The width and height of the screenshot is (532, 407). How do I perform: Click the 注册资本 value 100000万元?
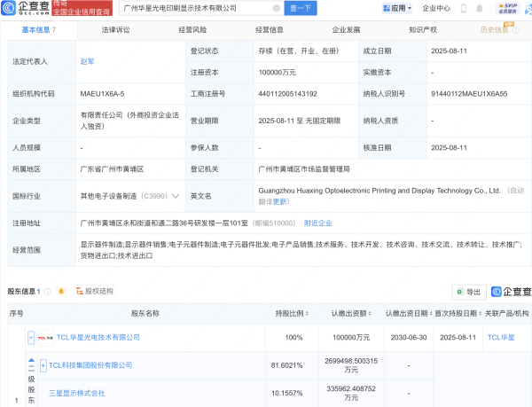(278, 72)
